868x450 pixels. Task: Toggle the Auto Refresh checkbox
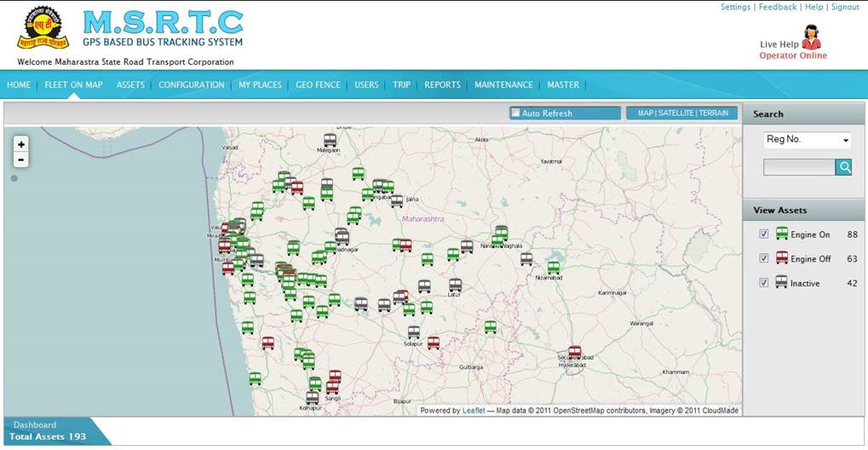(x=516, y=113)
